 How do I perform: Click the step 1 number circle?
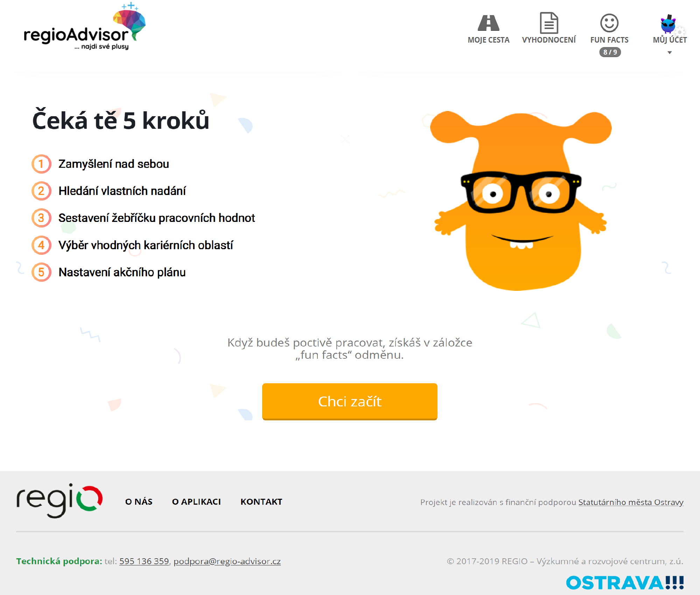point(41,164)
